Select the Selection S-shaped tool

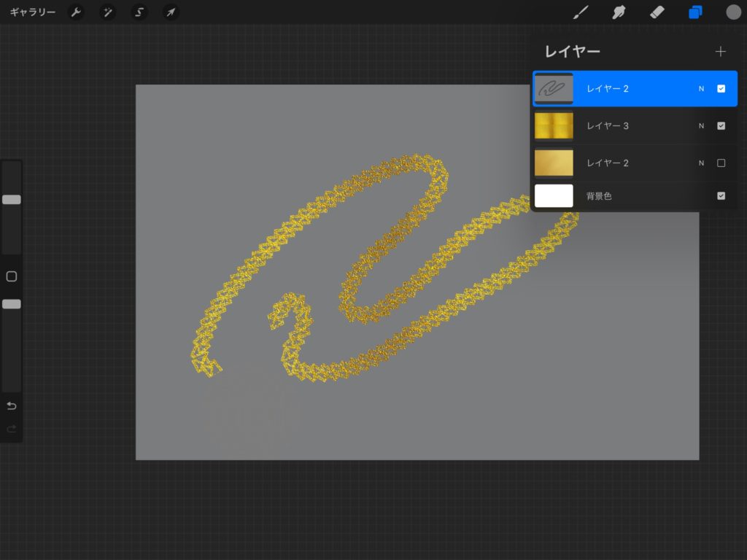click(139, 12)
